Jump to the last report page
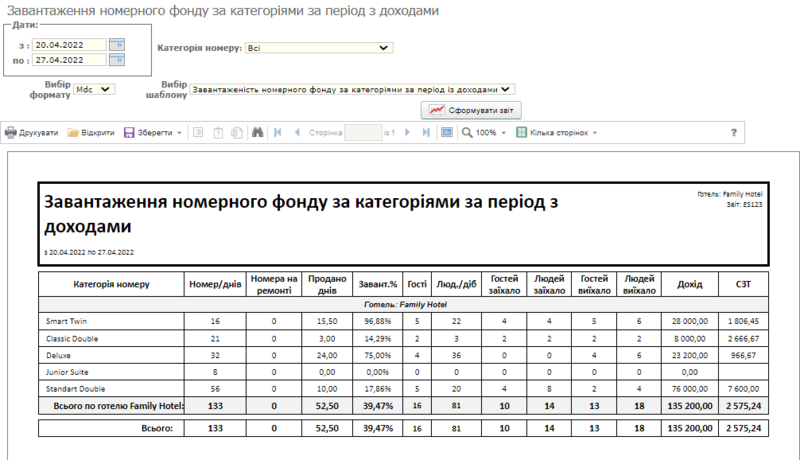 (x=427, y=132)
